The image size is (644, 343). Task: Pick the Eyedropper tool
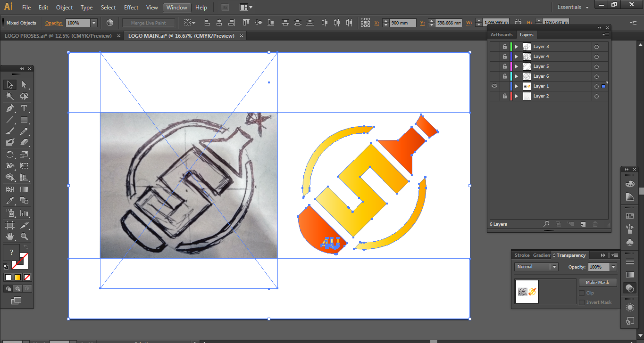point(9,201)
